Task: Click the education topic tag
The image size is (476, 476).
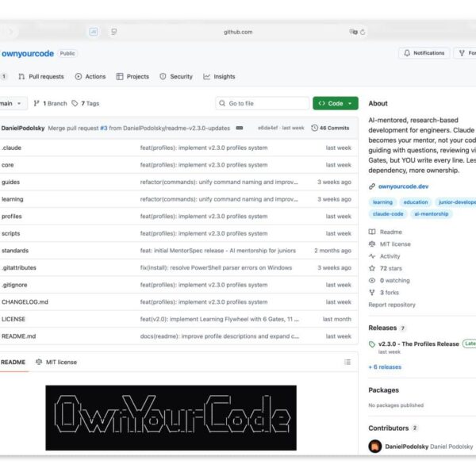Action: (x=416, y=202)
